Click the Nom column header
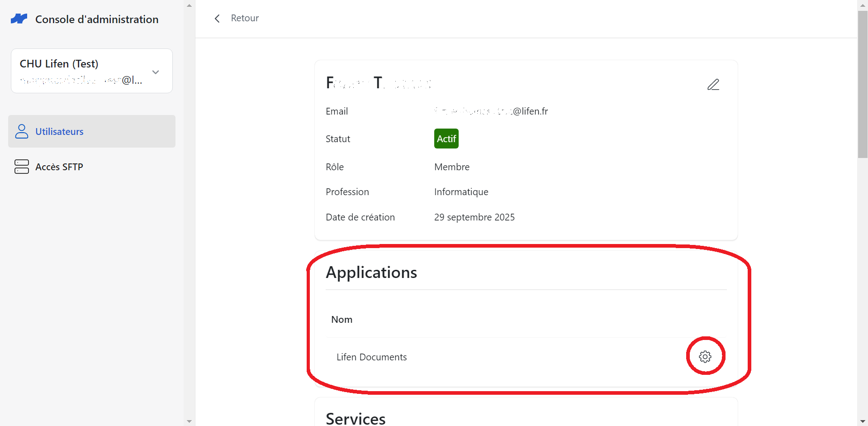Viewport: 868px width, 426px height. 342,320
